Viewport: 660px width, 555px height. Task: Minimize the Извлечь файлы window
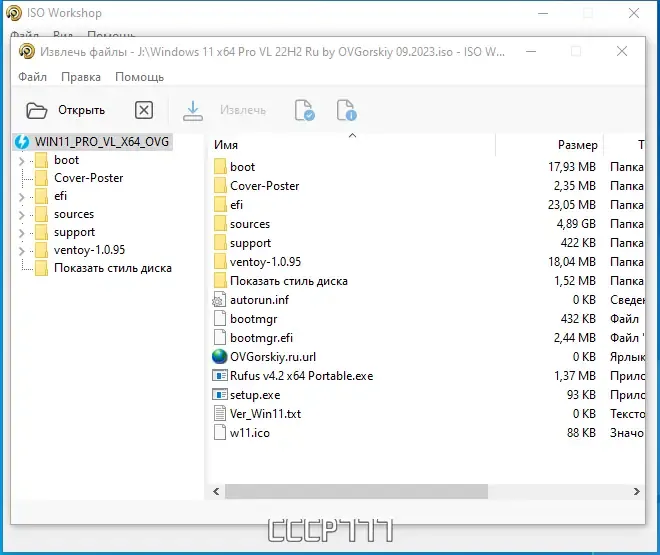[531, 52]
